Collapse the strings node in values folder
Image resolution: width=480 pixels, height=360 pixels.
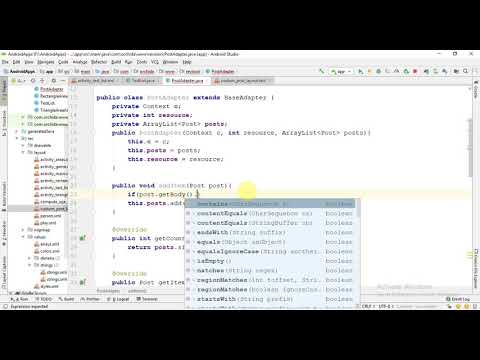pos(30,265)
